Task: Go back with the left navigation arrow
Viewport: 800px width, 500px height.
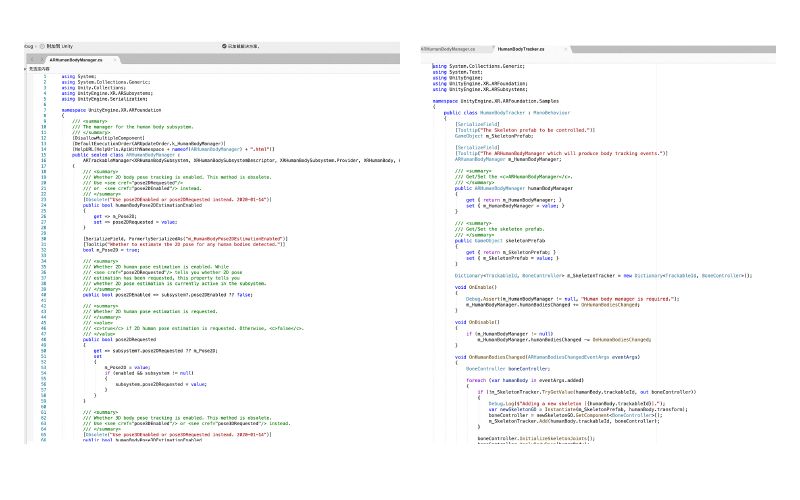Action: (32, 60)
